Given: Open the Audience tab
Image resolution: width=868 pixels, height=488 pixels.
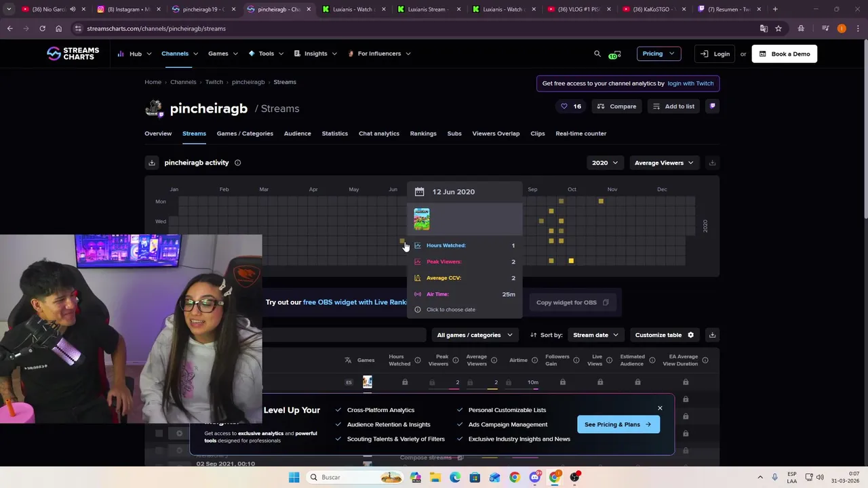Looking at the screenshot, I should pyautogui.click(x=297, y=134).
